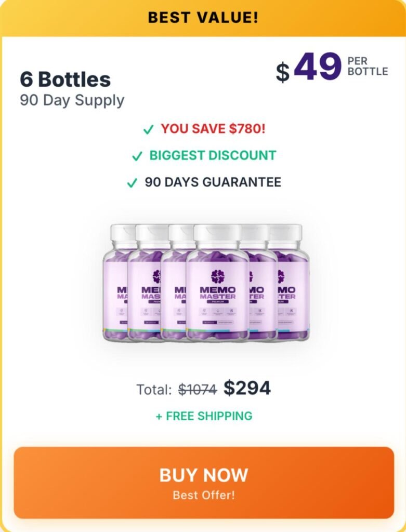Click the checkmark beside BIGGEST DISCOUNT
The image size is (406, 532).
point(137,156)
